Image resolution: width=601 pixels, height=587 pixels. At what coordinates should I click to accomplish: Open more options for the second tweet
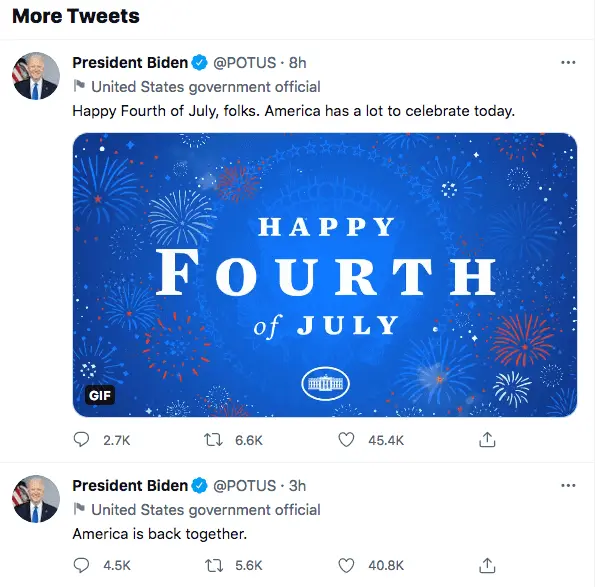(x=568, y=485)
